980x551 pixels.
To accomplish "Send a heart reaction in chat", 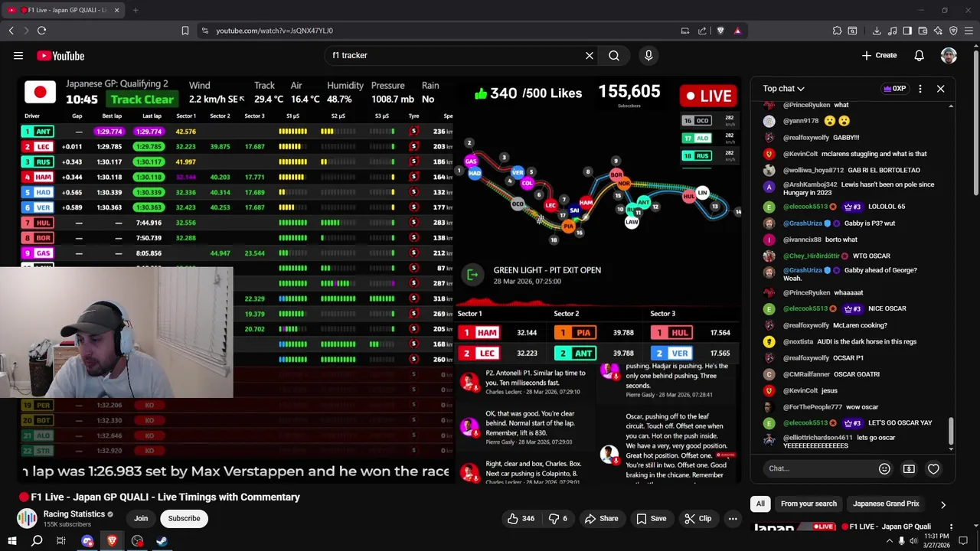I will (x=933, y=468).
